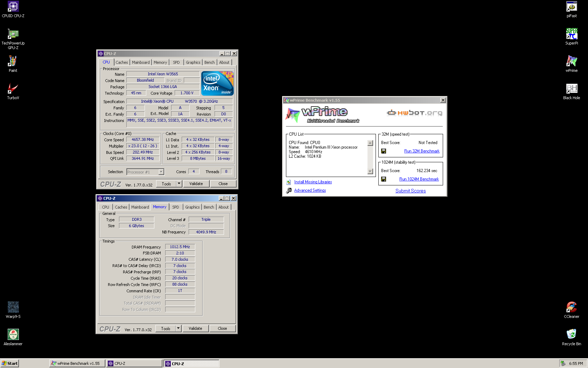Click the Submit Scores link
Viewport: 588px width, 368px height.
pyautogui.click(x=411, y=191)
